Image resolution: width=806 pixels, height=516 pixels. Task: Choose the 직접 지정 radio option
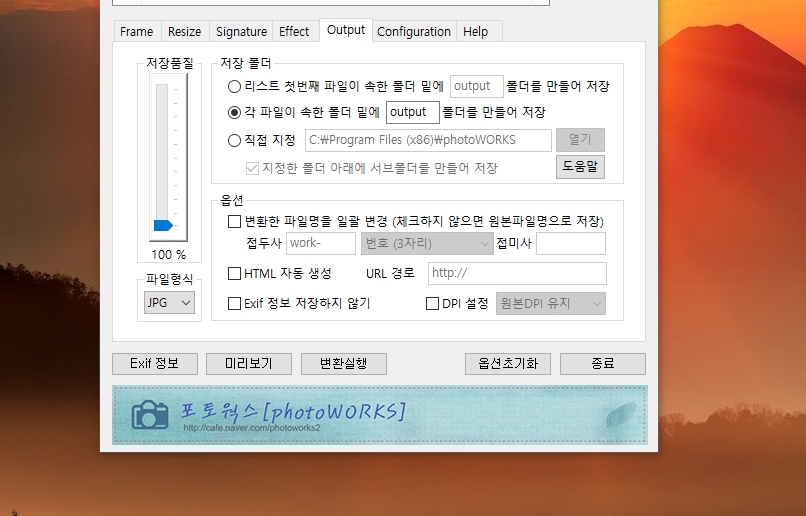[x=234, y=140]
